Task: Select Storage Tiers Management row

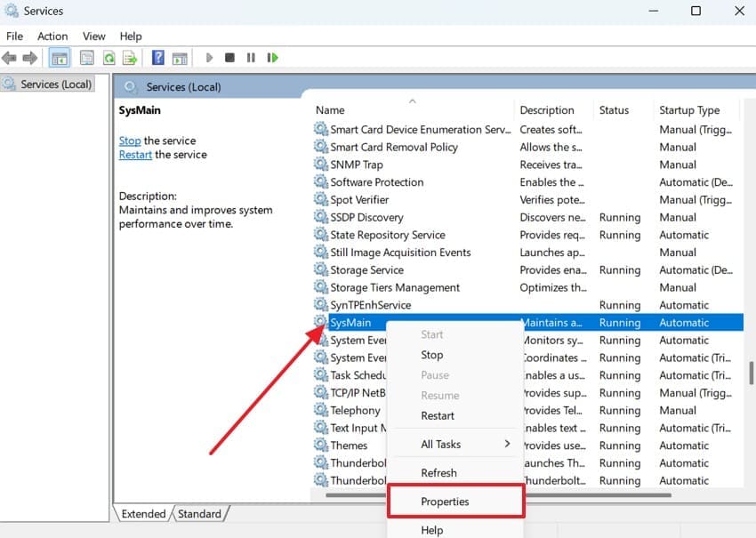Action: [x=527, y=287]
